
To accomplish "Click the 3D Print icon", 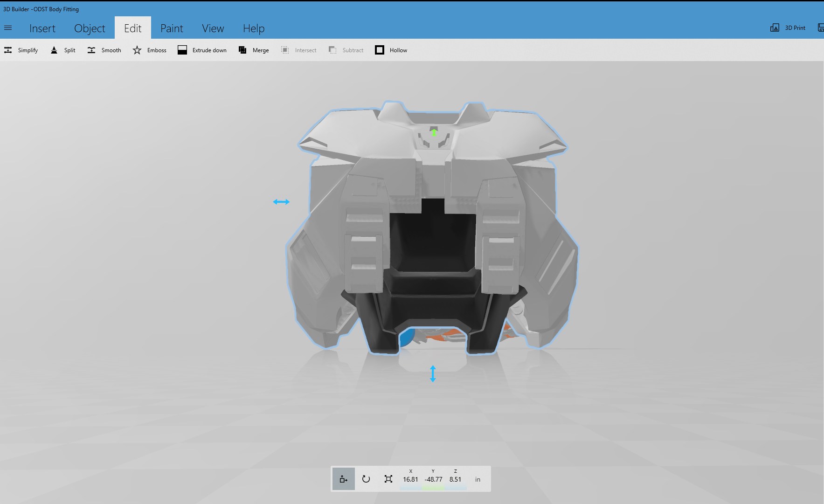I will pyautogui.click(x=775, y=28).
